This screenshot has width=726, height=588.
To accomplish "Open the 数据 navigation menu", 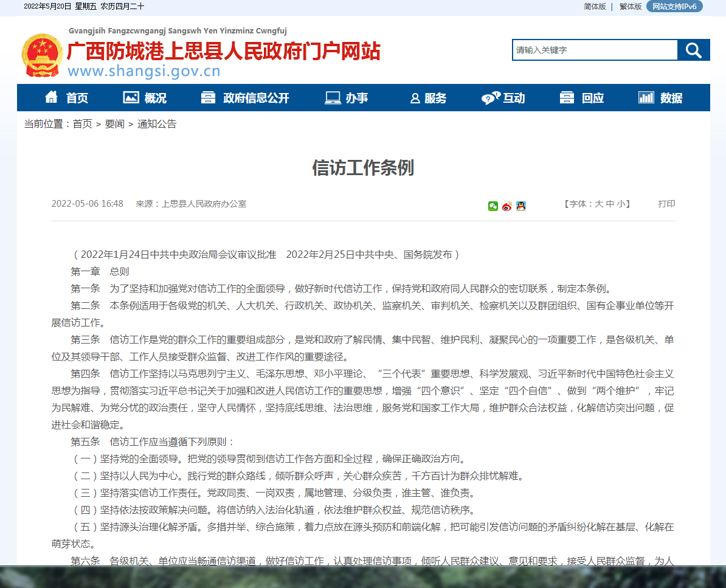I will 671,98.
